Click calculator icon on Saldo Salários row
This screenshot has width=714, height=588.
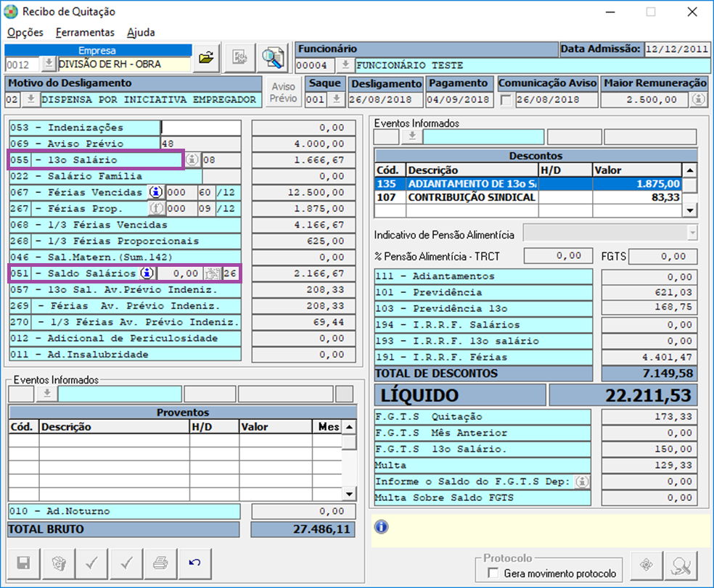212,273
